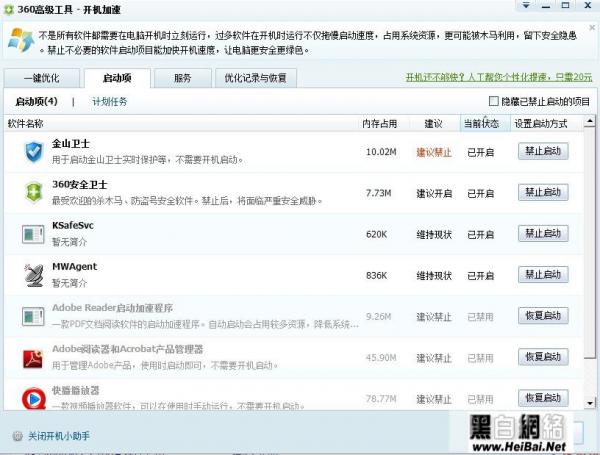Toggle the 隐藏已禁止启动的项目 checkbox
600x455 pixels.
pos(493,102)
